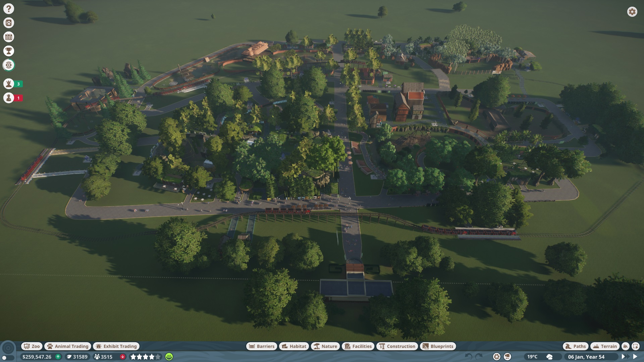
Task: Undo the last action
Action: pyautogui.click(x=469, y=357)
